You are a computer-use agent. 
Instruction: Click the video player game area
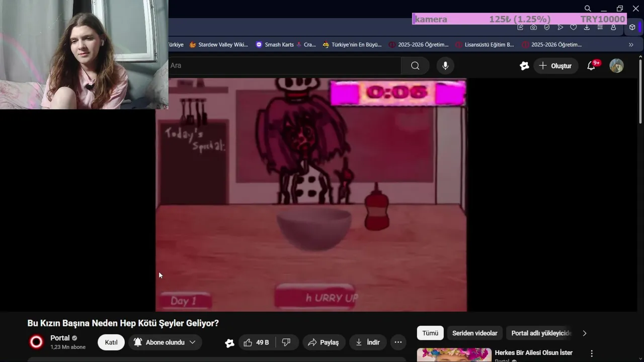[311, 195]
